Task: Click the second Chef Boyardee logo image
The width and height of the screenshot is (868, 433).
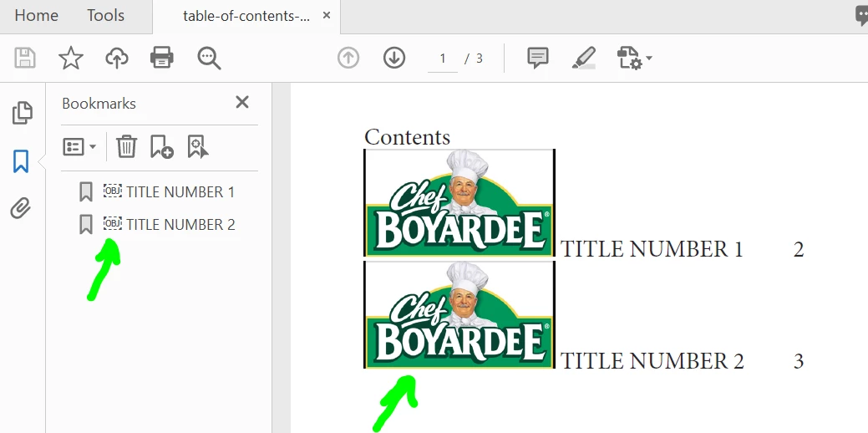Action: click(459, 314)
